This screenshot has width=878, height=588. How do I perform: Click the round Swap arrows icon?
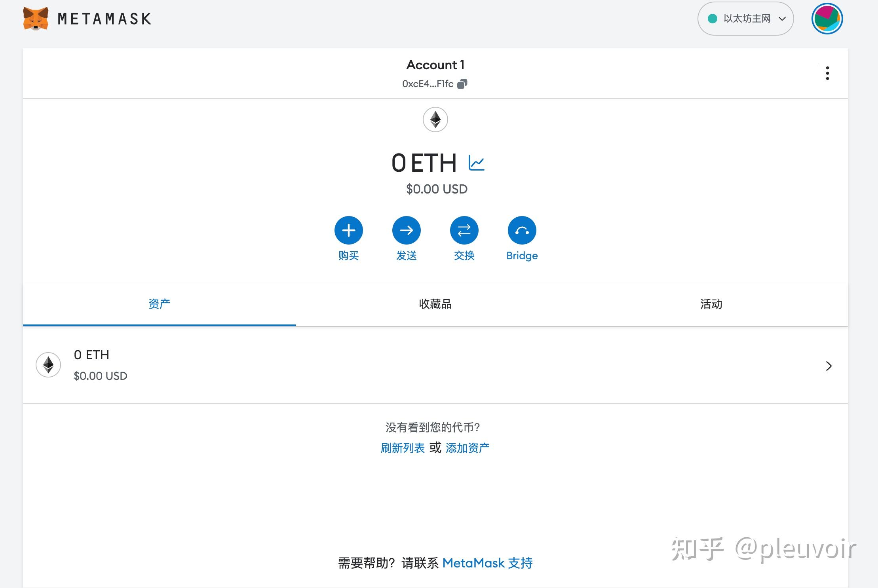point(464,230)
